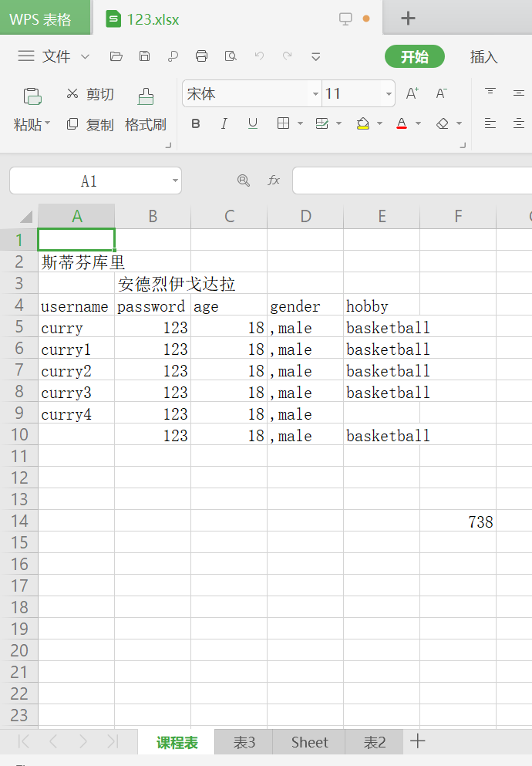This screenshot has width=532, height=766.
Task: Switch to the 插入 ribbon tab
Action: point(483,56)
